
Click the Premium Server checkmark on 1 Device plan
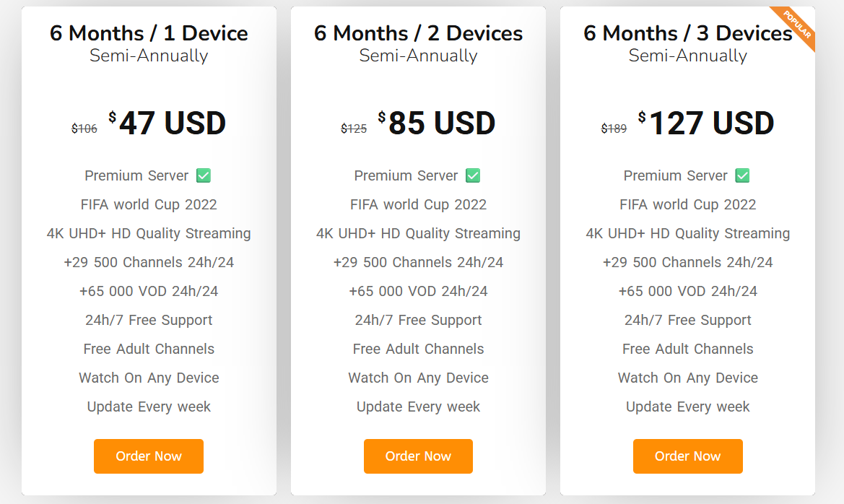(x=203, y=175)
